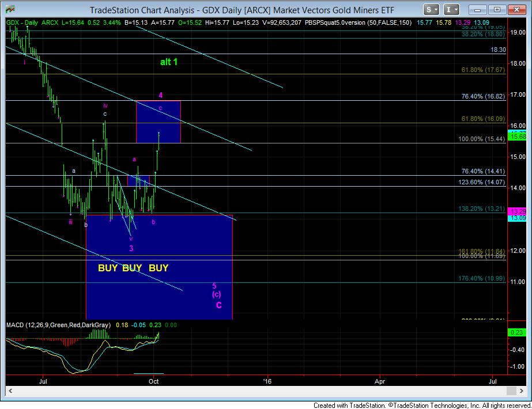Click the magenta 13.29 price axis marker
The width and height of the screenshot is (532, 409).
point(518,211)
